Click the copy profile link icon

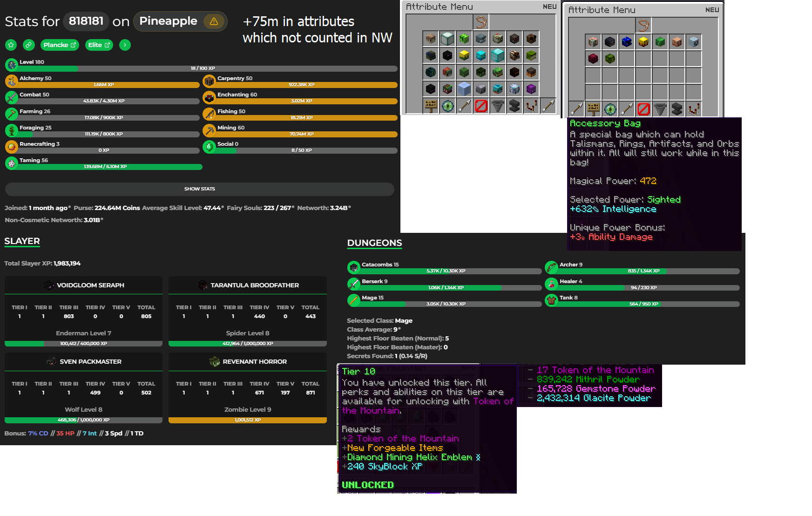pyautogui.click(x=29, y=45)
